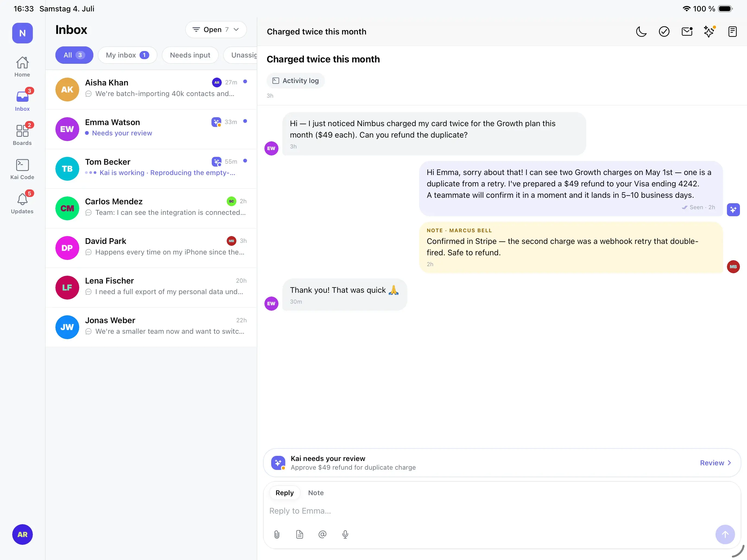Screen dimensions: 747x560
Task: Select the All filter tab
Action: coord(74,55)
